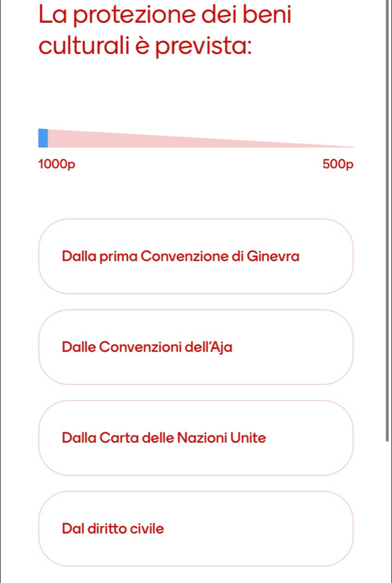The image size is (392, 583).
Task: Click the 1000p points label
Action: tap(57, 164)
